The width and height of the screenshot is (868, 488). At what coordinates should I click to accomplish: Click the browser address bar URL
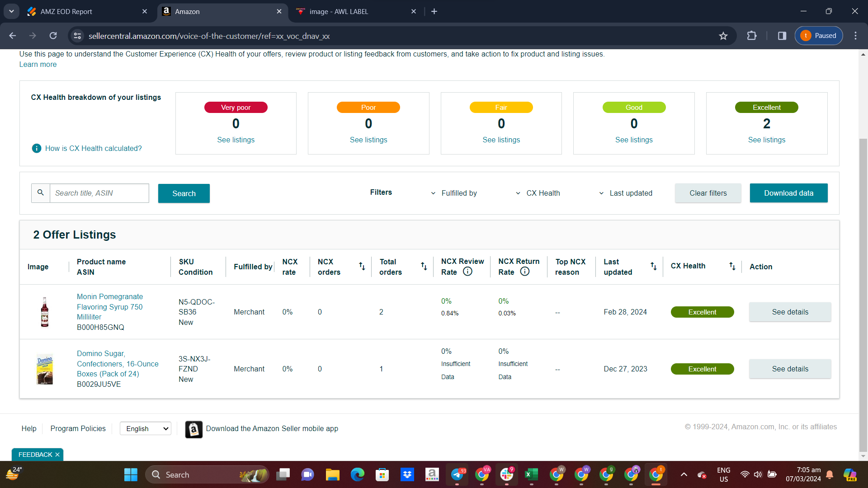pyautogui.click(x=209, y=36)
